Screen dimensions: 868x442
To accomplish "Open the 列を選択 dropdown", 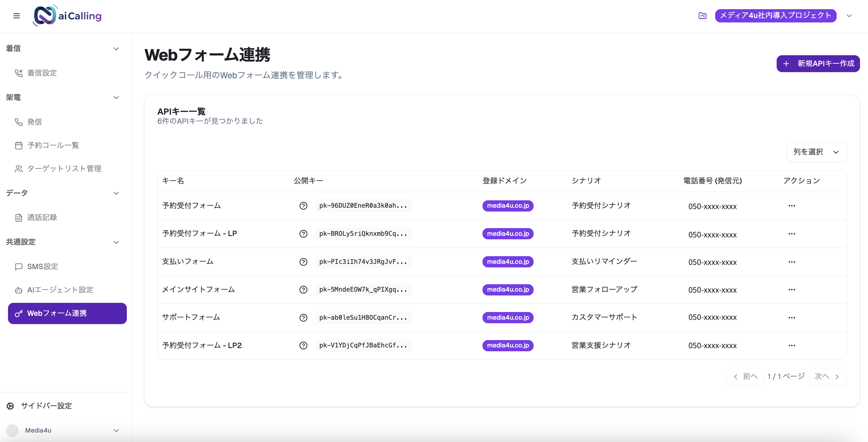I will [x=817, y=152].
